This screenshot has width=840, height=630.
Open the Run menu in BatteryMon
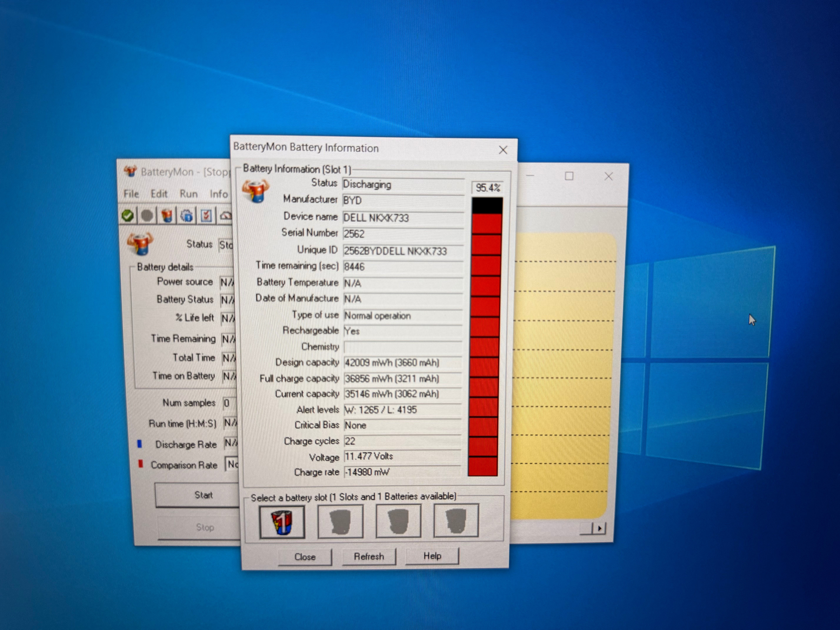click(x=188, y=194)
